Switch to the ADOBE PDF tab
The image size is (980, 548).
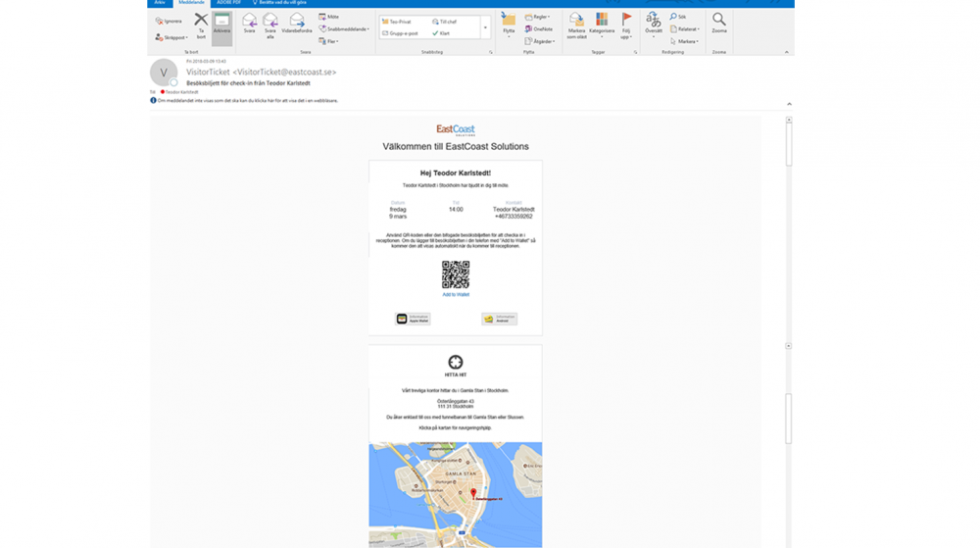[x=229, y=3]
